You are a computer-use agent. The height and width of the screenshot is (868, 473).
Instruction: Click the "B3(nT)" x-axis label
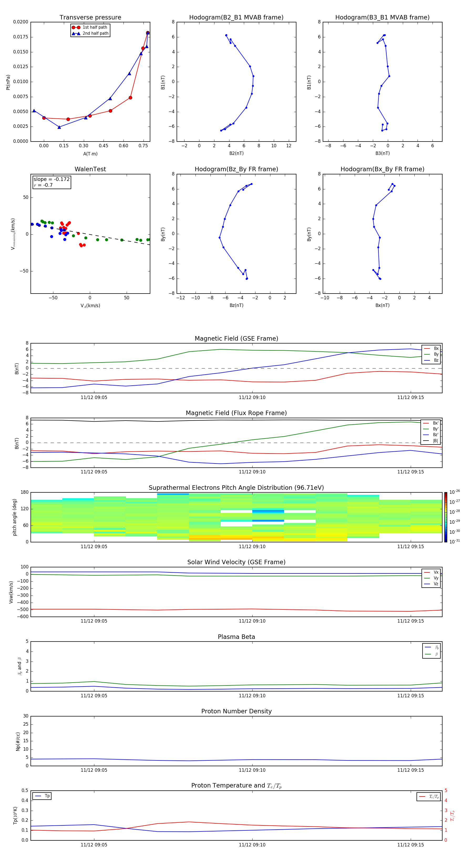coord(382,153)
